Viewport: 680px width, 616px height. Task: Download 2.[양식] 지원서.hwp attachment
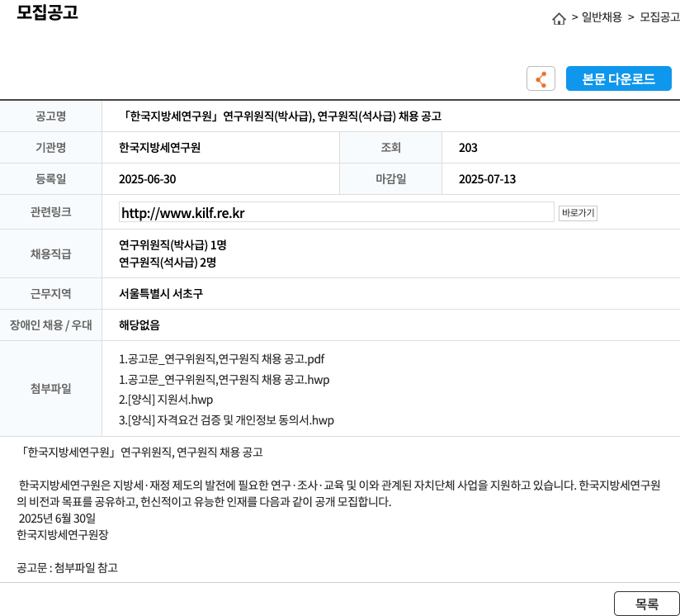coord(166,400)
